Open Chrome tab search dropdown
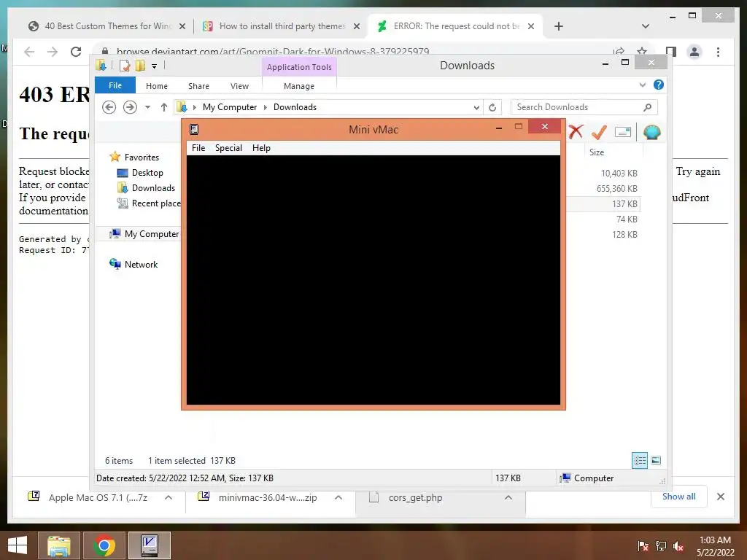747x560 pixels. click(x=646, y=26)
